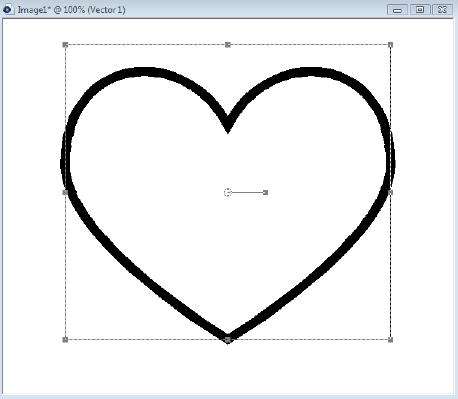Click the top-center selection handle
The image size is (458, 399).
[228, 45]
